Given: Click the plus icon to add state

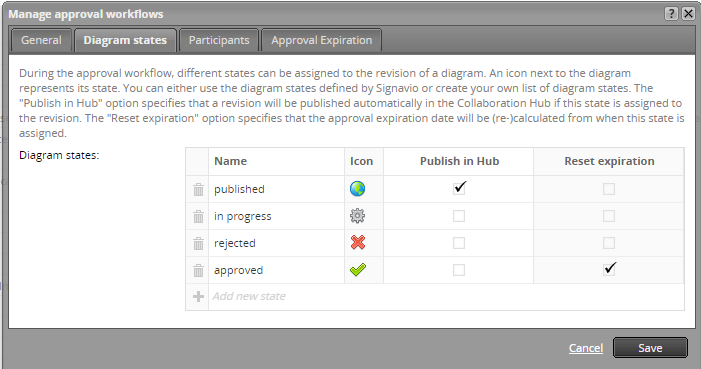Looking at the screenshot, I should click(x=198, y=296).
